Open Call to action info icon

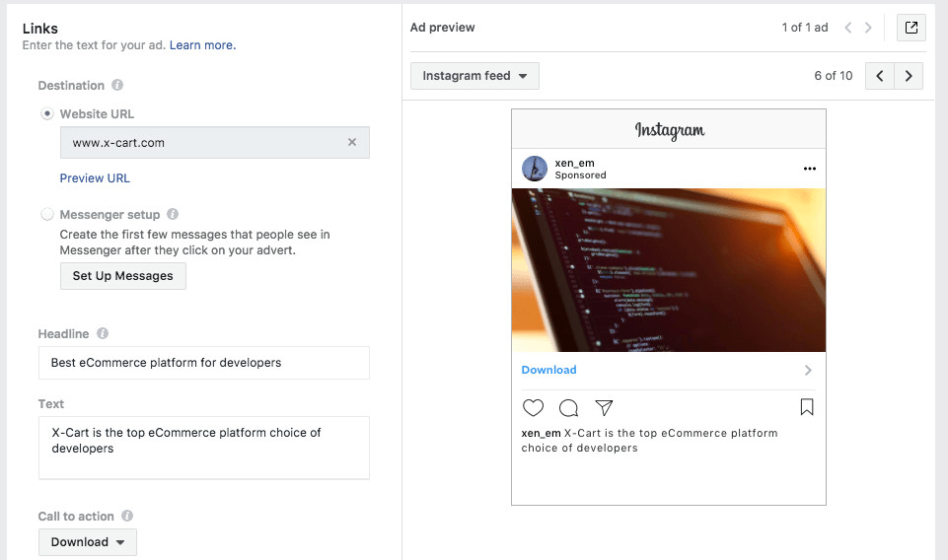click(x=127, y=516)
